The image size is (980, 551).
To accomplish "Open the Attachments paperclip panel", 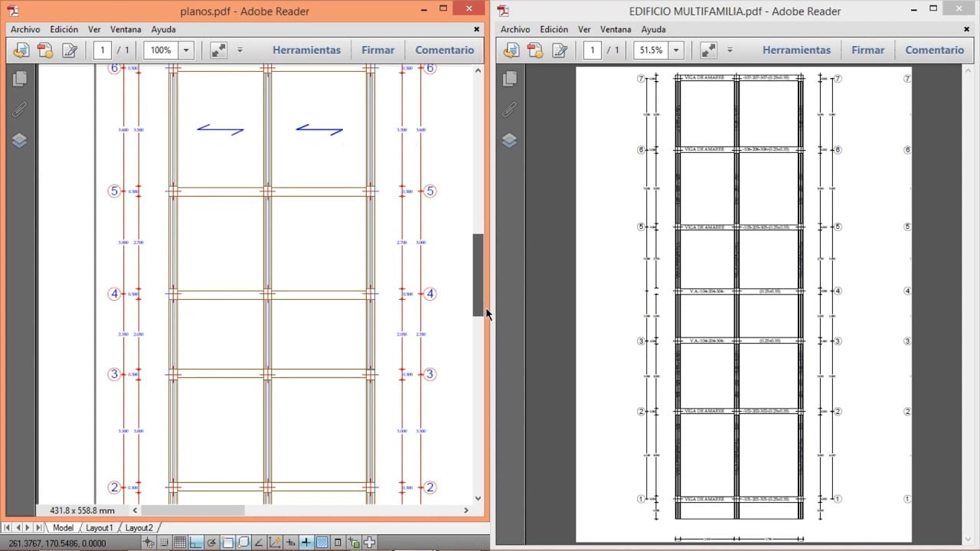I will pyautogui.click(x=19, y=109).
